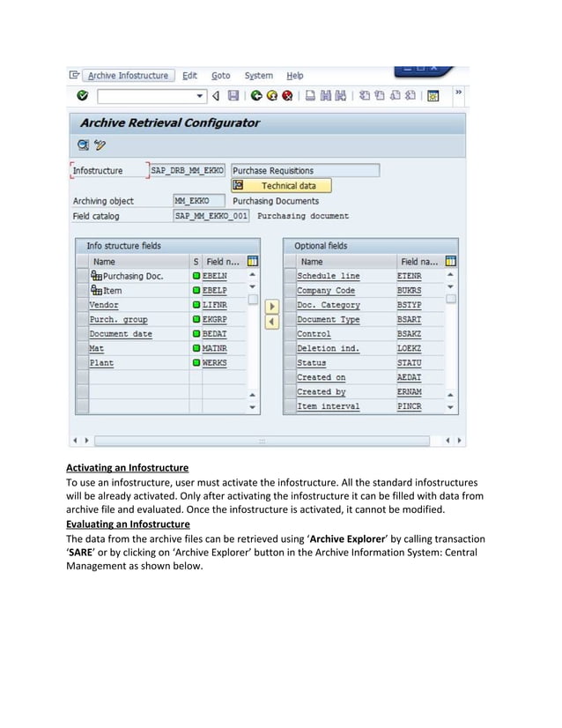Select row marker for Item
The width and height of the screenshot is (562, 728).
(83, 290)
